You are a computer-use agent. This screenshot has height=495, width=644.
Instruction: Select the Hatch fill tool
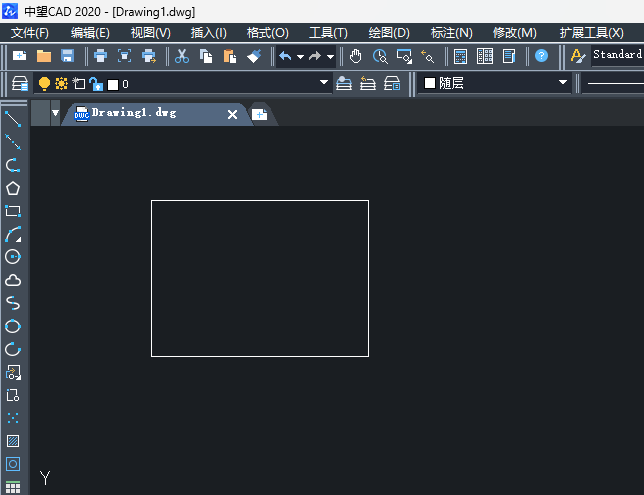(13, 441)
